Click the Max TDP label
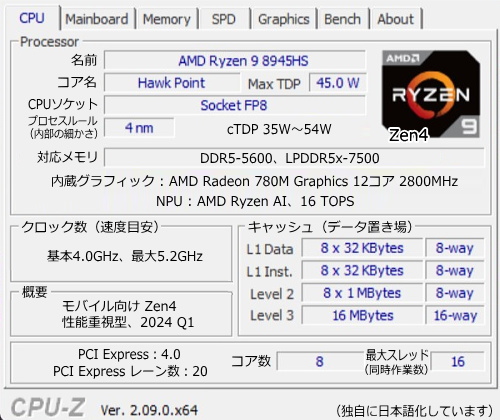 [x=274, y=84]
